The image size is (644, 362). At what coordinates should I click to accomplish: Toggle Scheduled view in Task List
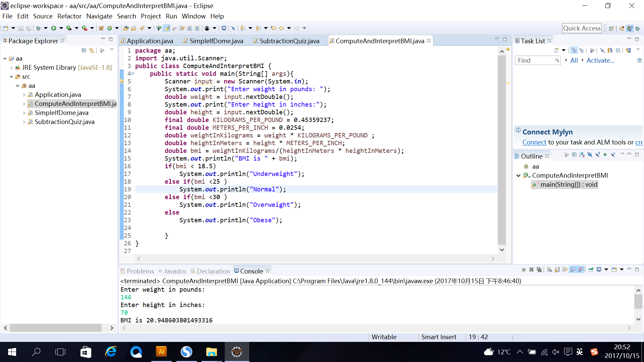582,50
